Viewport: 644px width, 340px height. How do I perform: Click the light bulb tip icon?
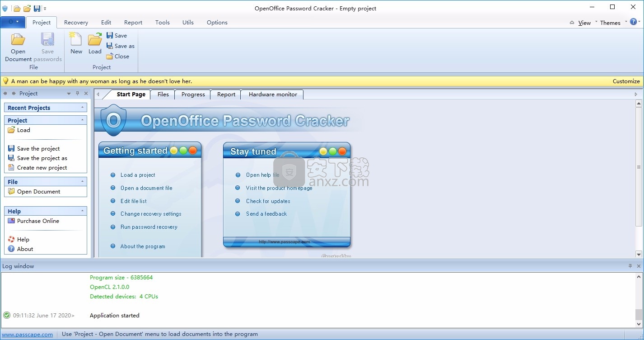point(5,81)
